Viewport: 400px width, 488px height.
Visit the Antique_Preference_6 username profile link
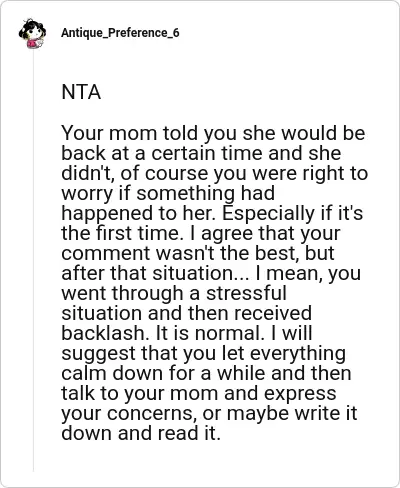click(120, 33)
